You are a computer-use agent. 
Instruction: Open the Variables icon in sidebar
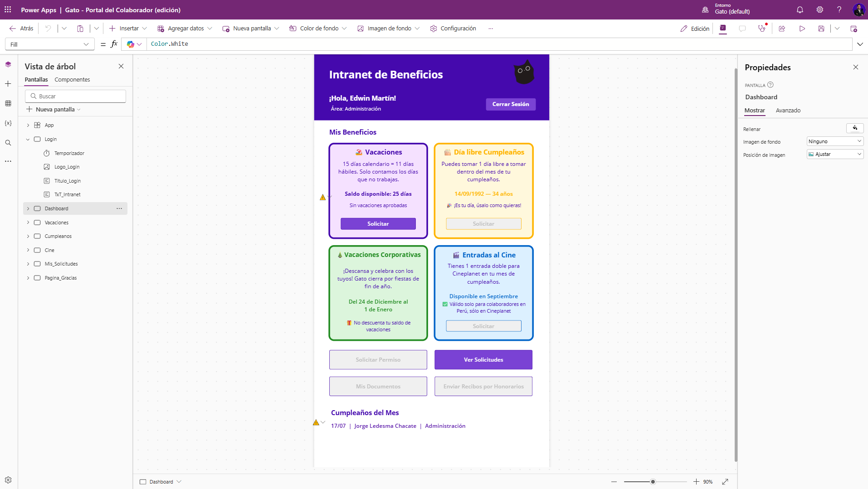coord(8,123)
